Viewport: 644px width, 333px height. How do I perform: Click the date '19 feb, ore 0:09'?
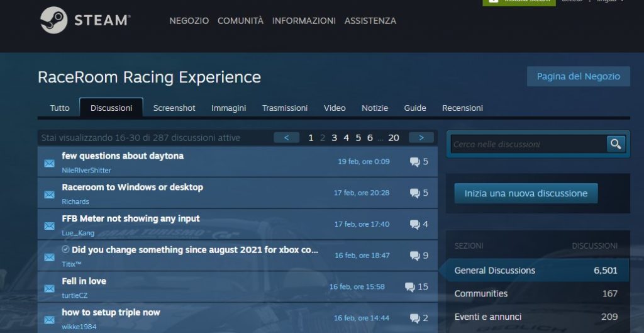click(x=364, y=162)
